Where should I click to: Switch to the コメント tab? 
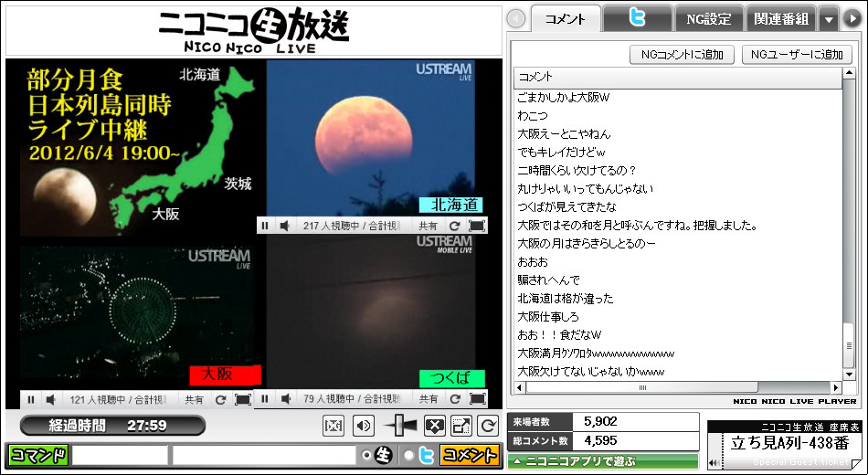pos(566,19)
